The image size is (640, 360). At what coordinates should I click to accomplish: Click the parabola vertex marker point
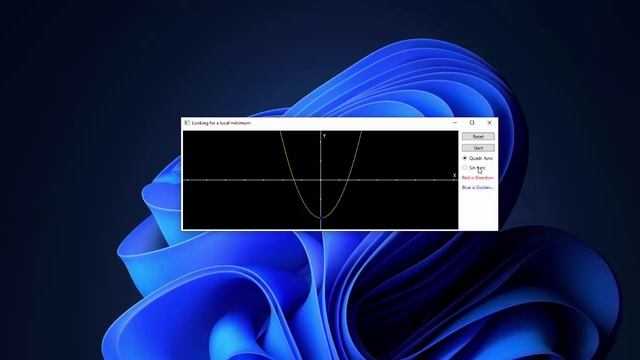[x=321, y=218]
